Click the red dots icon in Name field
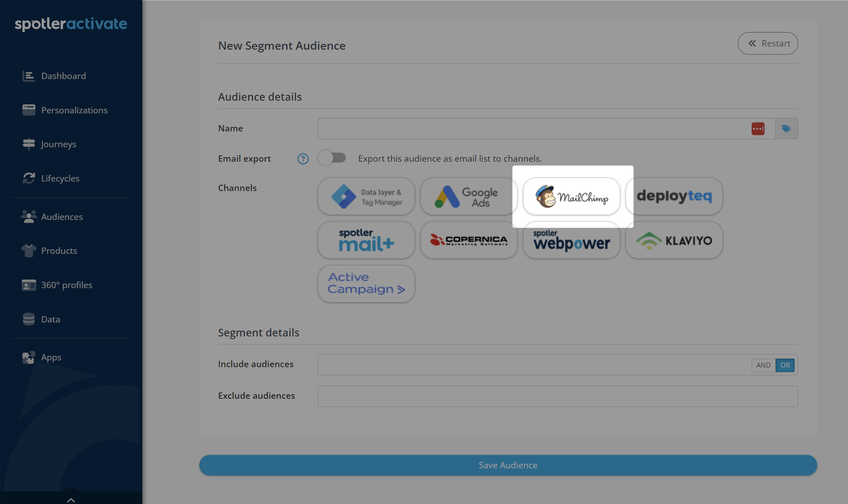This screenshot has height=504, width=848. pyautogui.click(x=758, y=129)
